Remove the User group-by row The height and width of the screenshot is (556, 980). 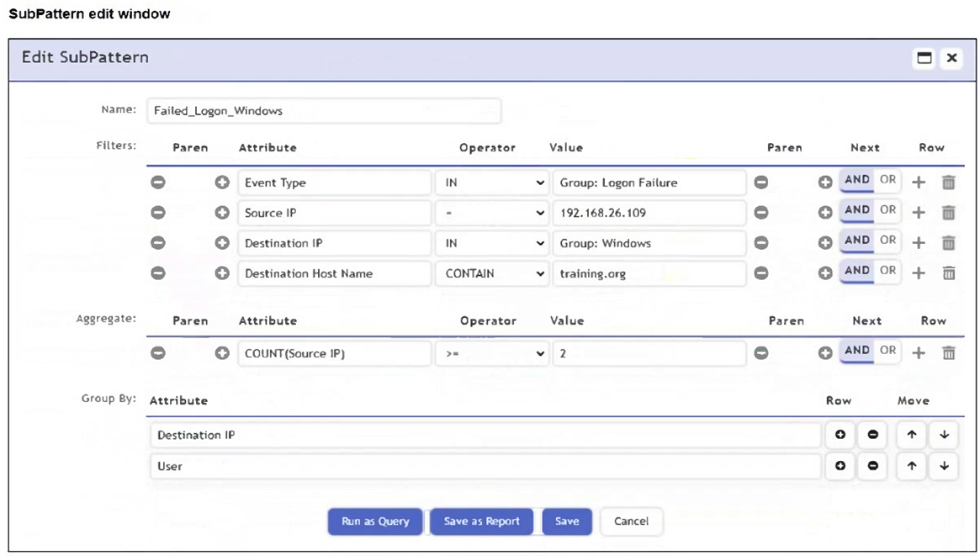pos(872,466)
